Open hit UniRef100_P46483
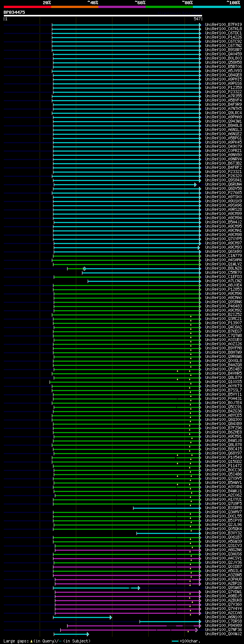 (x=223, y=306)
